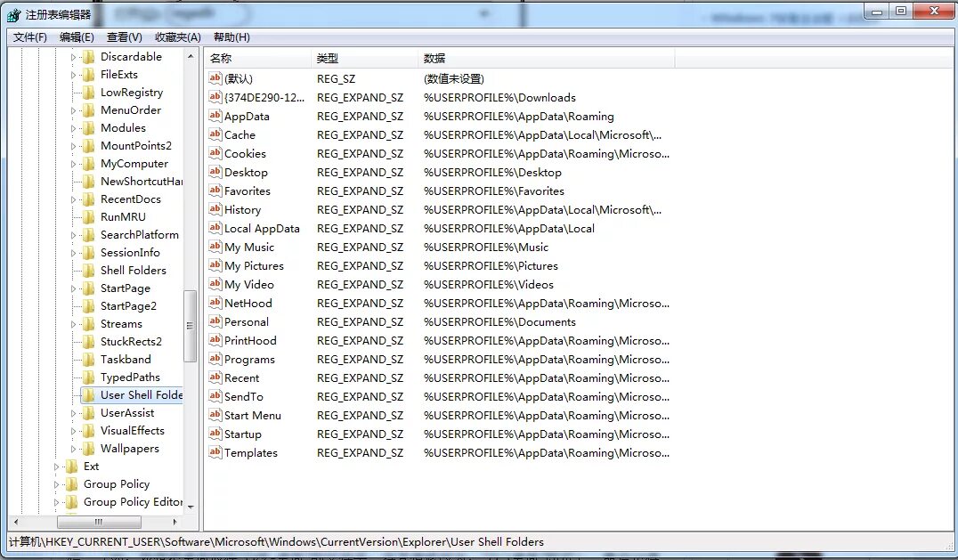Click the string icon beside My Music value
This screenshot has height=560, width=958.
215,247
